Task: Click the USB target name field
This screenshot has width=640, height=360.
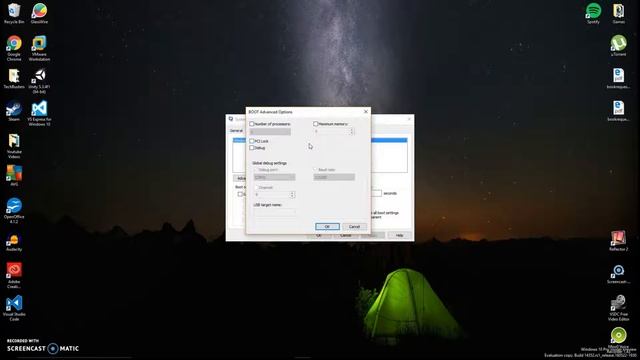Action: [x=274, y=212]
